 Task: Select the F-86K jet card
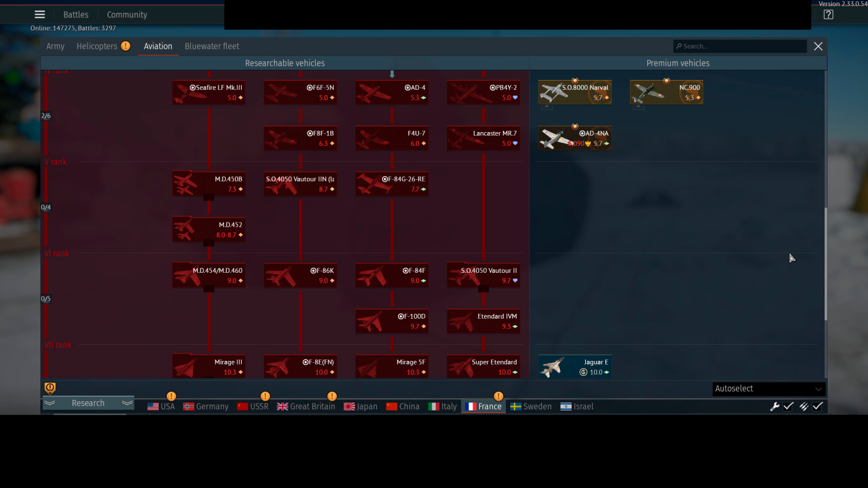pyautogui.click(x=301, y=276)
